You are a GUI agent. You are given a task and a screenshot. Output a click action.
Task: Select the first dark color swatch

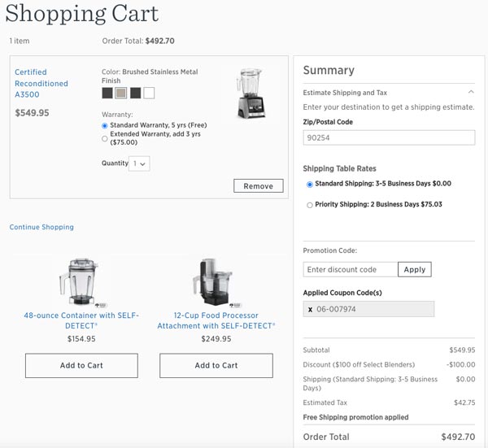point(107,93)
